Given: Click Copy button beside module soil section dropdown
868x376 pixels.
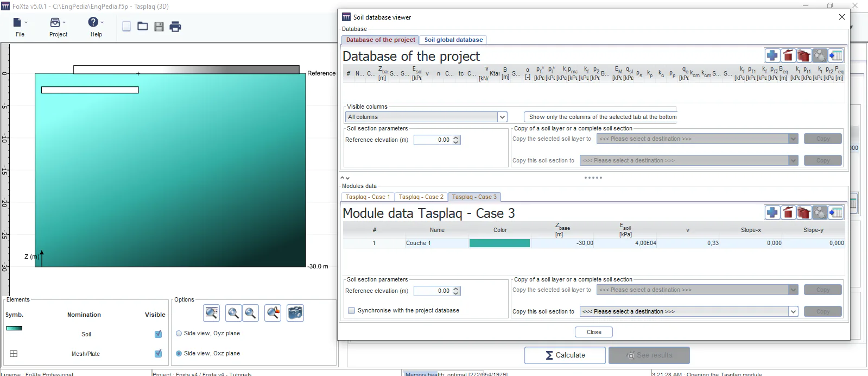Looking at the screenshot, I should click(x=823, y=311).
